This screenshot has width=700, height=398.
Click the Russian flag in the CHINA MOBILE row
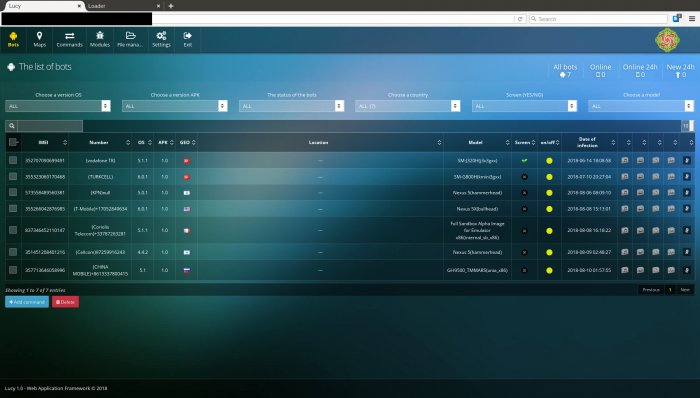coord(187,270)
